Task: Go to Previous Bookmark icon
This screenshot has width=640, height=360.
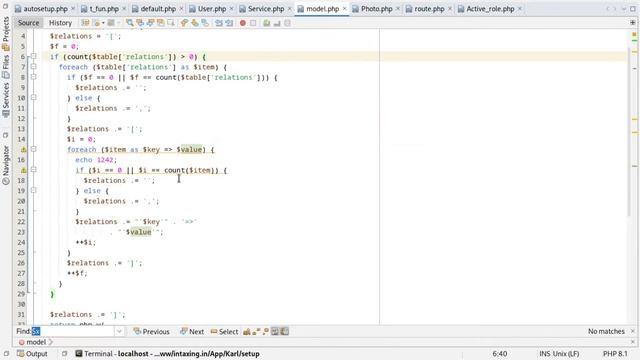Action: click(x=184, y=23)
